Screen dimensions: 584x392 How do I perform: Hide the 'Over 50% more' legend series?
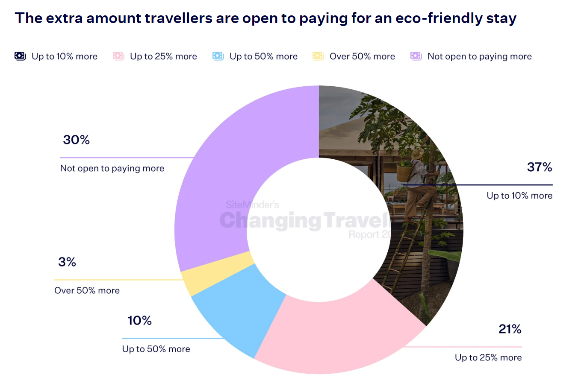coord(362,56)
